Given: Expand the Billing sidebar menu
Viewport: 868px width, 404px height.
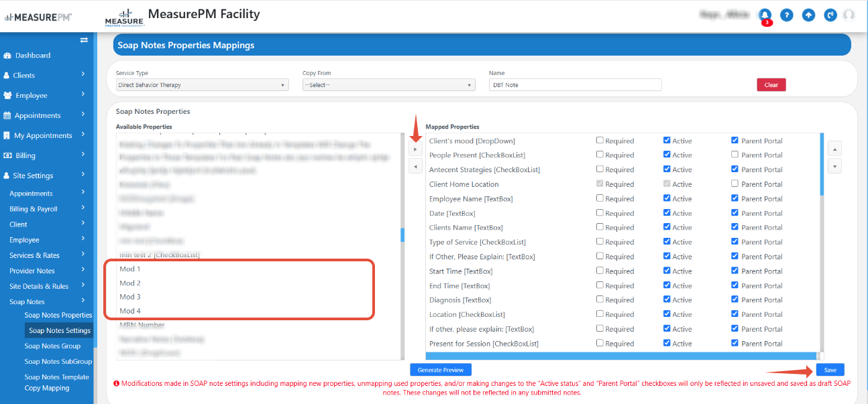Looking at the screenshot, I should coord(83,154).
